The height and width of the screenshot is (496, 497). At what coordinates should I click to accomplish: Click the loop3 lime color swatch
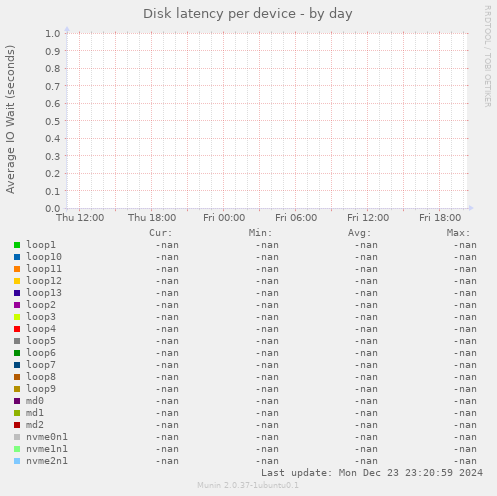click(x=17, y=317)
